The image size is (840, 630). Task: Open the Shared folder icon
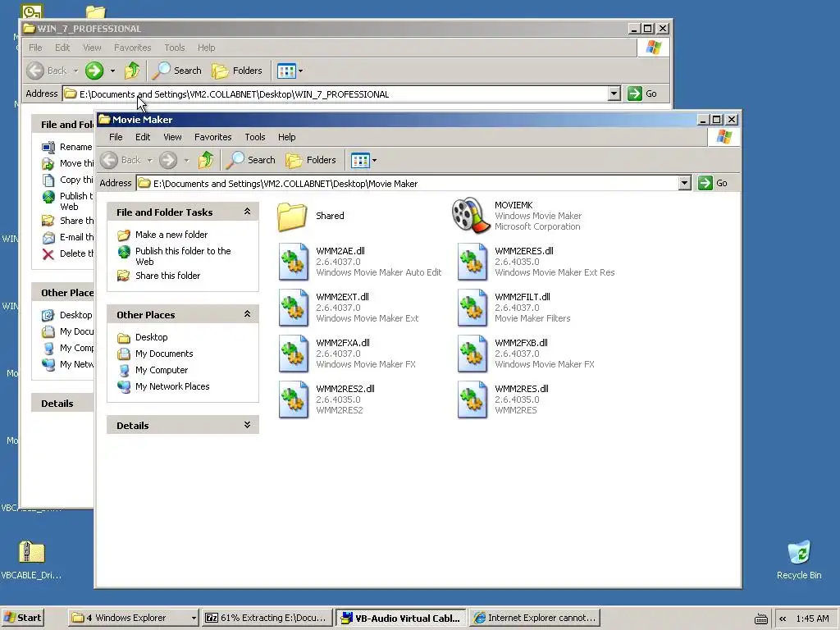(293, 216)
